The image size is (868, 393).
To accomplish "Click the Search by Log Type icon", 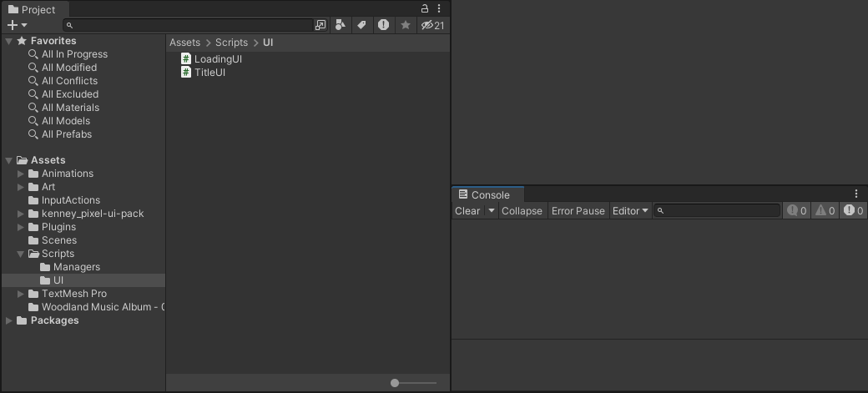I will (x=383, y=25).
